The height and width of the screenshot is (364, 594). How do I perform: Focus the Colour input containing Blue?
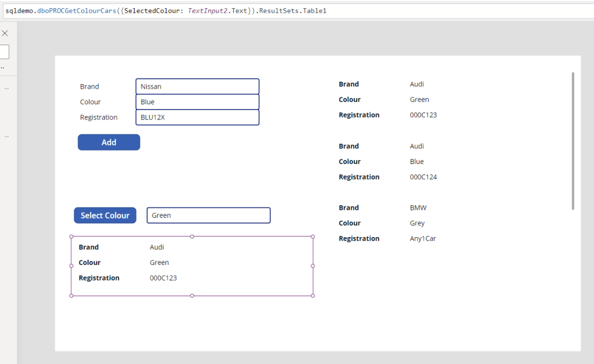point(197,102)
